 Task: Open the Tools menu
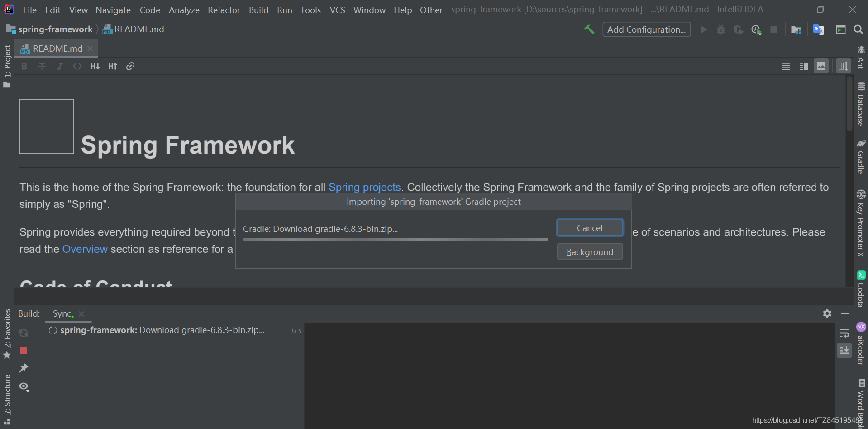click(x=310, y=10)
